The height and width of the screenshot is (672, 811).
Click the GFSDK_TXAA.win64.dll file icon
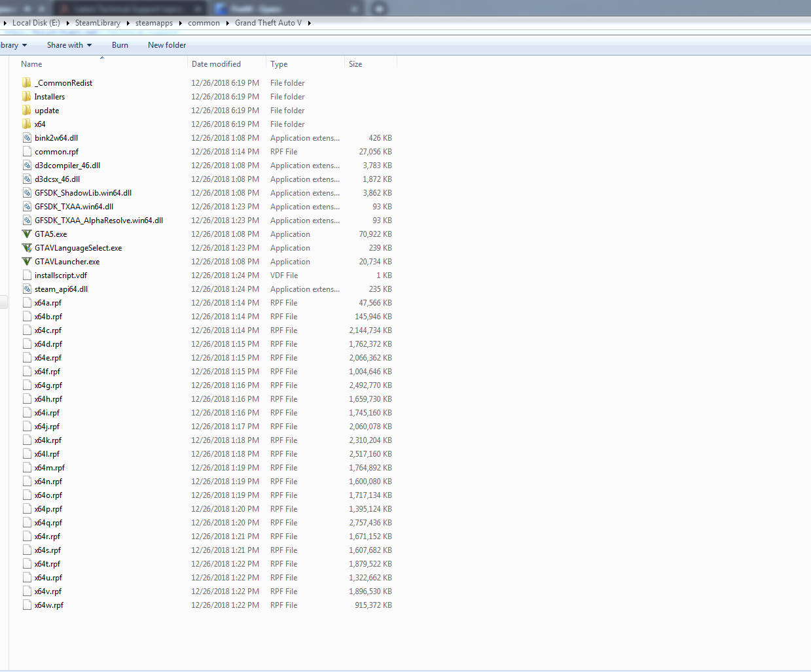(x=27, y=206)
